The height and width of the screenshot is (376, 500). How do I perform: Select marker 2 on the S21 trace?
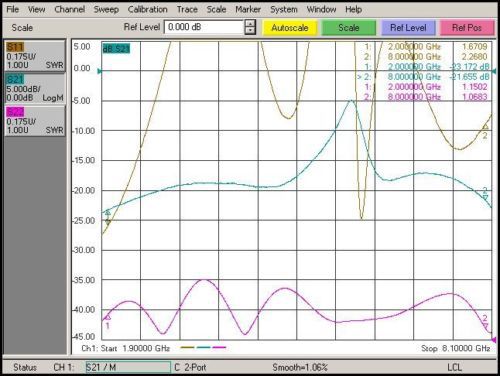[x=485, y=198]
